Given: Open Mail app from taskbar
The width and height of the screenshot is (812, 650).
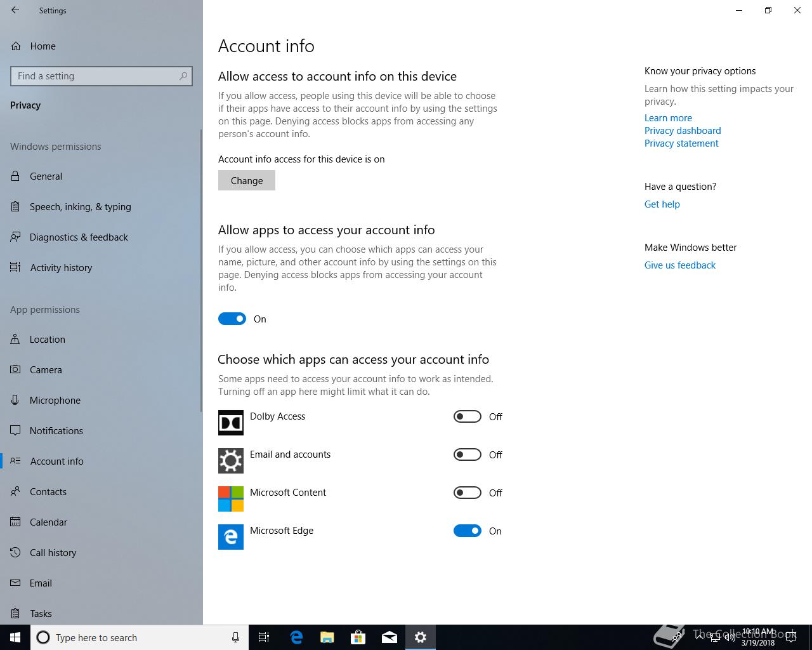Looking at the screenshot, I should pos(390,637).
